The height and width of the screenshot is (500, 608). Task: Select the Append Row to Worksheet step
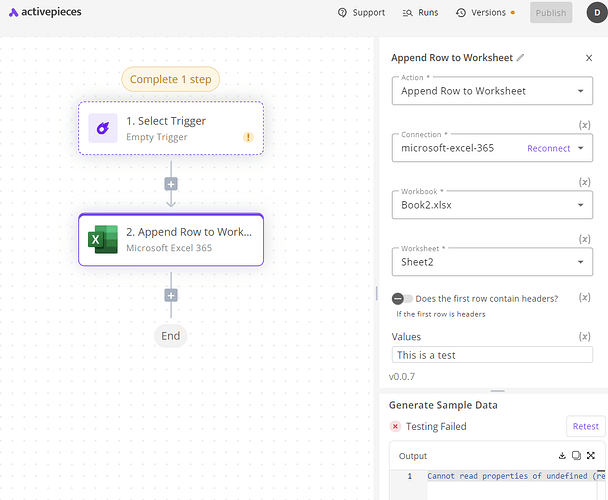tap(171, 239)
